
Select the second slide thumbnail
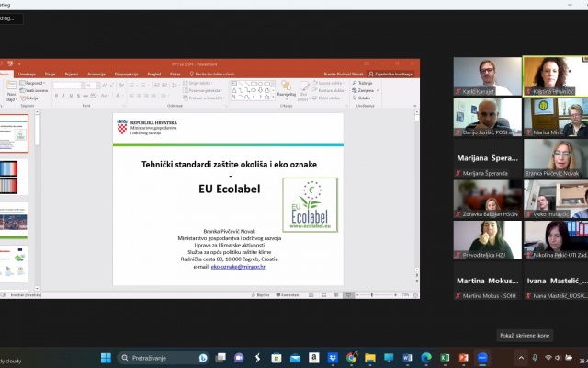tap(16, 176)
